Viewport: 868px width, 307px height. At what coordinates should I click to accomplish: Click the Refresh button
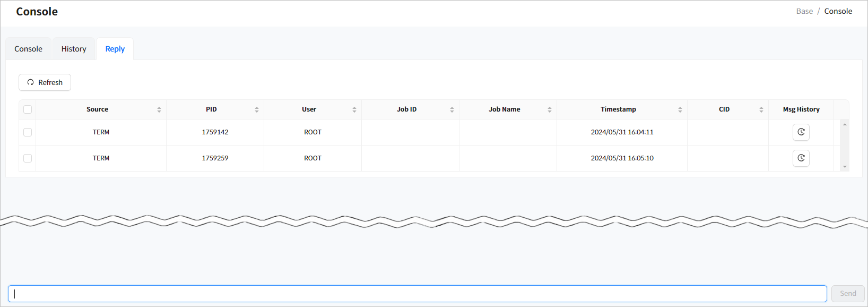coord(45,82)
